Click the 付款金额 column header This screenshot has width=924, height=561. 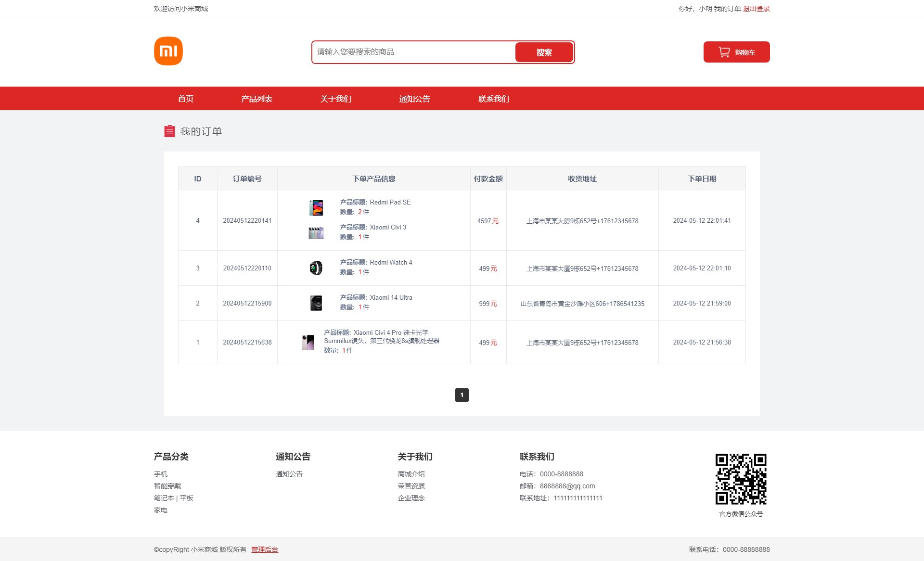[488, 178]
